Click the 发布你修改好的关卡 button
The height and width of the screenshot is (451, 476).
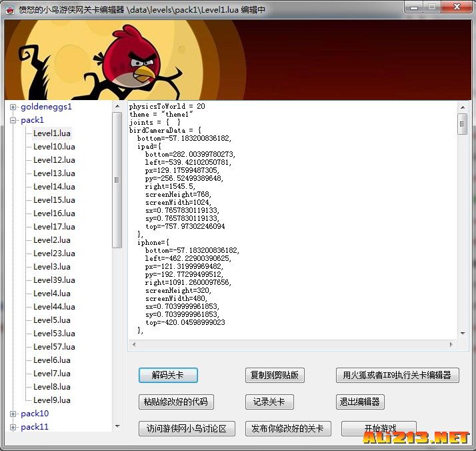288,428
